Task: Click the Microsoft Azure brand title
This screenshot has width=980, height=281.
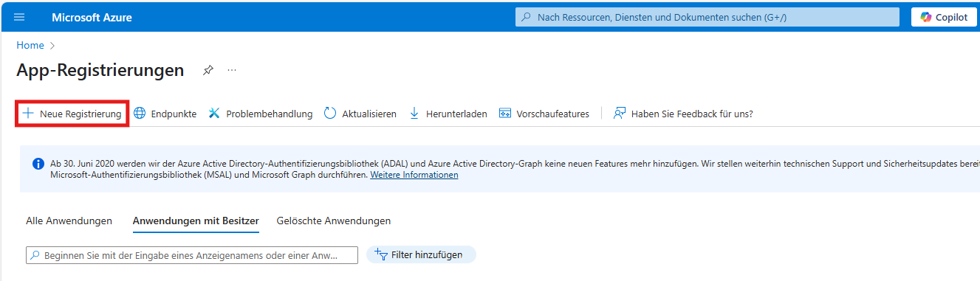Action: pyautogui.click(x=92, y=17)
